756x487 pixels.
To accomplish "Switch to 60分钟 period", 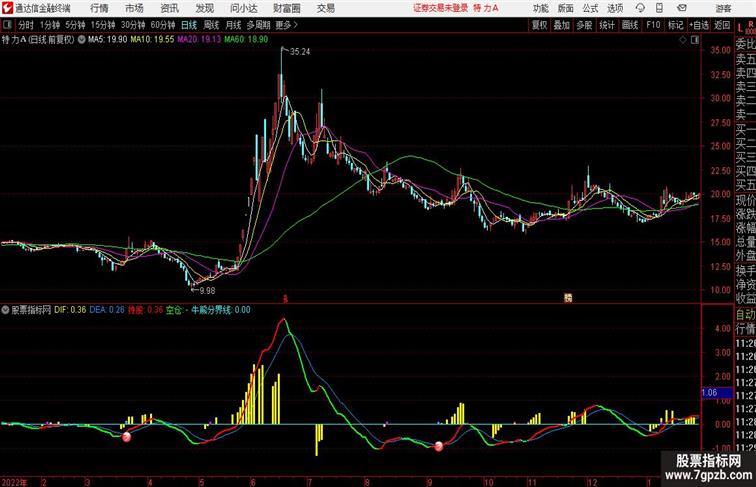I will click(x=163, y=25).
